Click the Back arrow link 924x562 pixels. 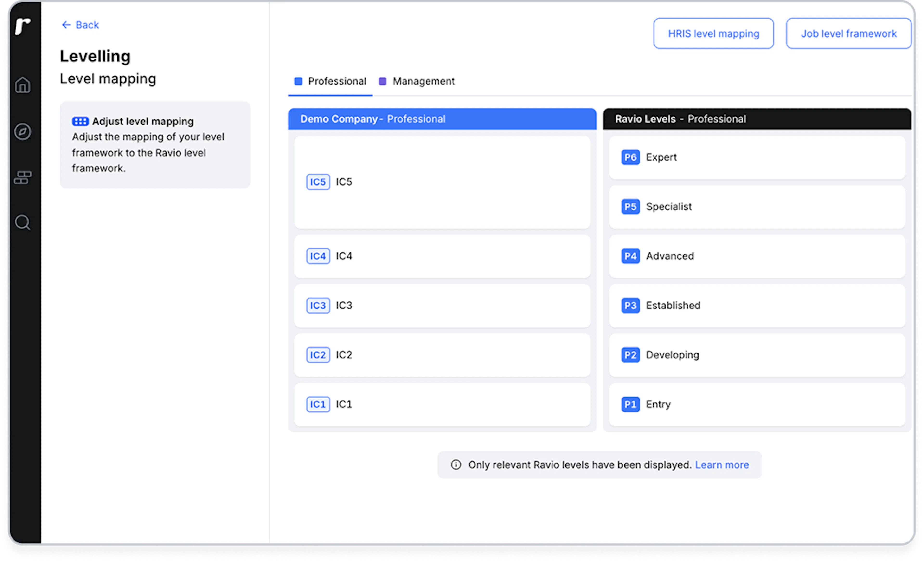(80, 25)
